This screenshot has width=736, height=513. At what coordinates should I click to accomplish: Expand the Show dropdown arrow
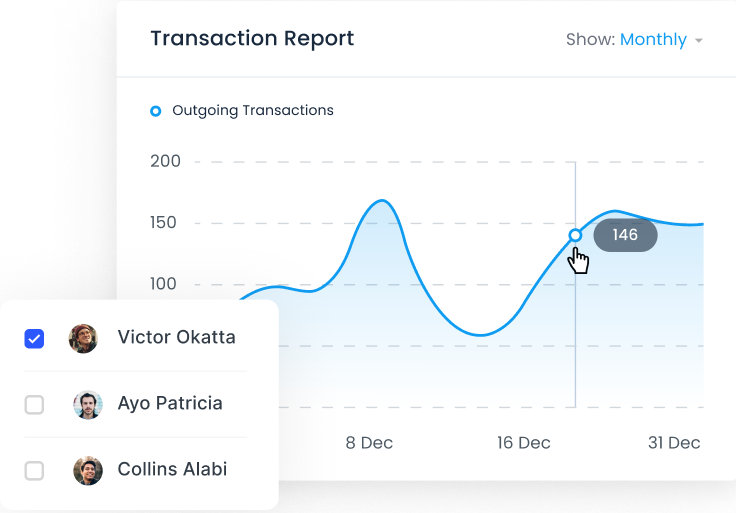click(698, 40)
